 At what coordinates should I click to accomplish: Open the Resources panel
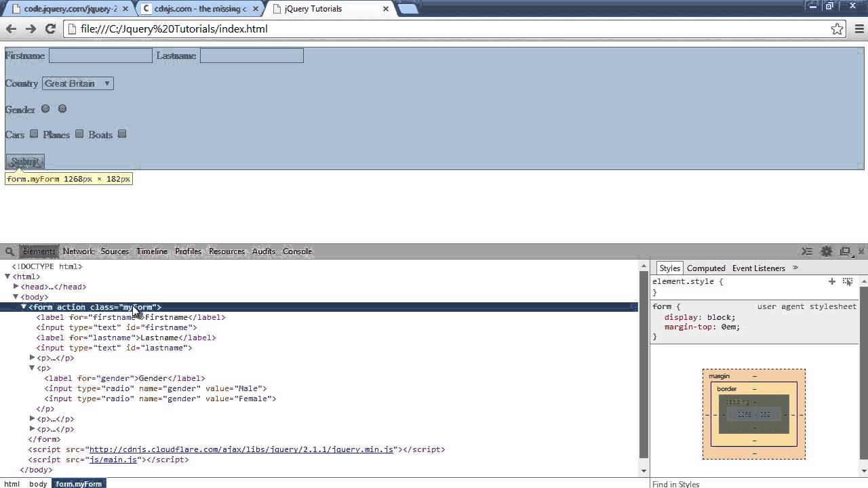click(226, 251)
